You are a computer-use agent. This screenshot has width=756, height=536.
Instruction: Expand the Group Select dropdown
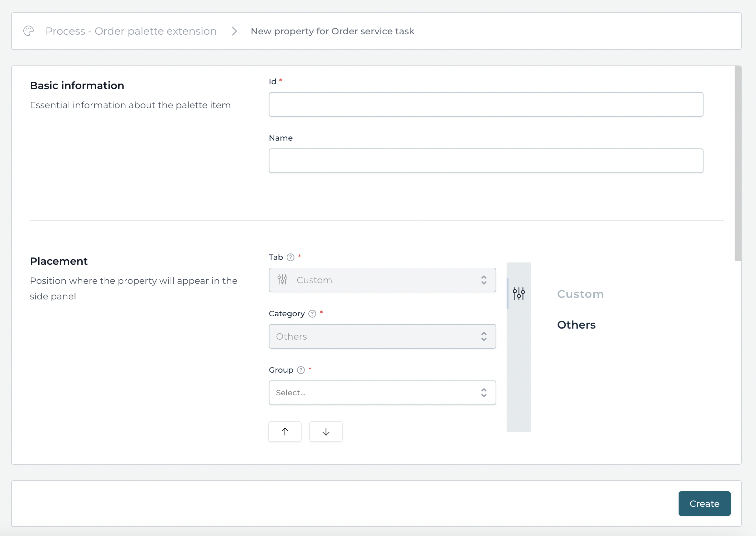coord(383,393)
